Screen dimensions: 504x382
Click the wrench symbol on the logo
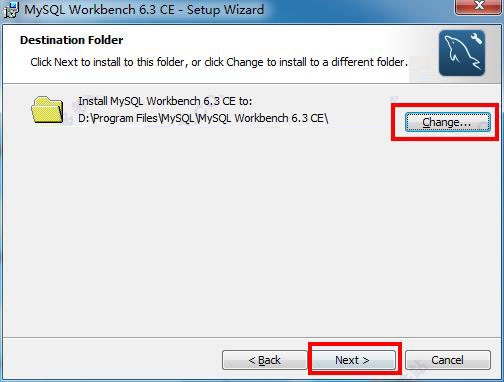click(477, 39)
